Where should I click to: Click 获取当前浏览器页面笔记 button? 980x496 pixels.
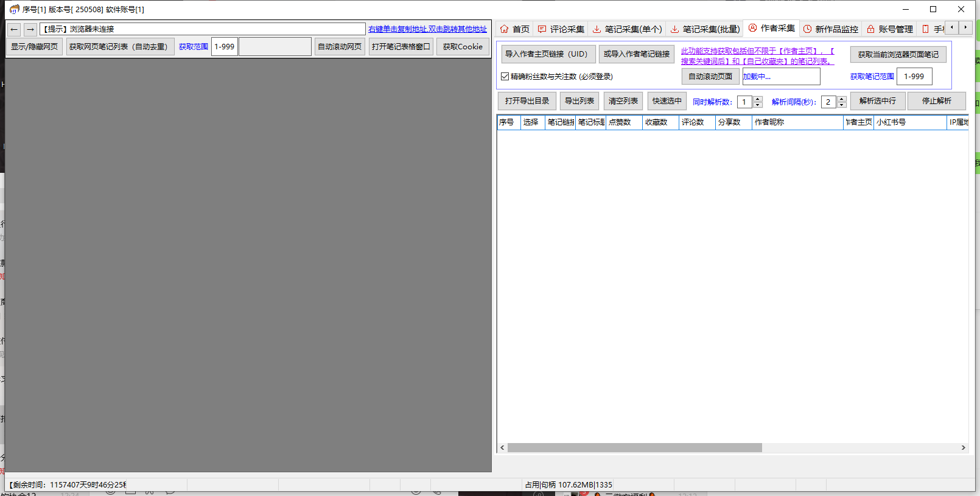pos(898,55)
